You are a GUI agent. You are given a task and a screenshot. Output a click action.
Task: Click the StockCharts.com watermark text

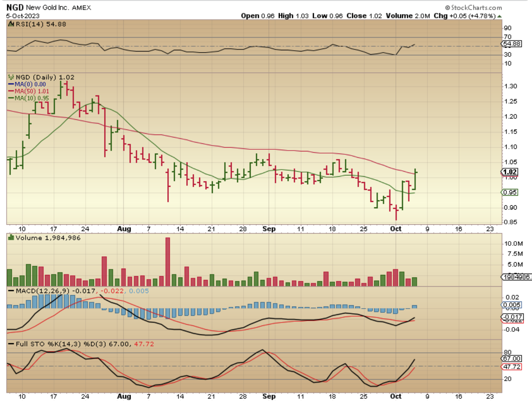(x=476, y=8)
